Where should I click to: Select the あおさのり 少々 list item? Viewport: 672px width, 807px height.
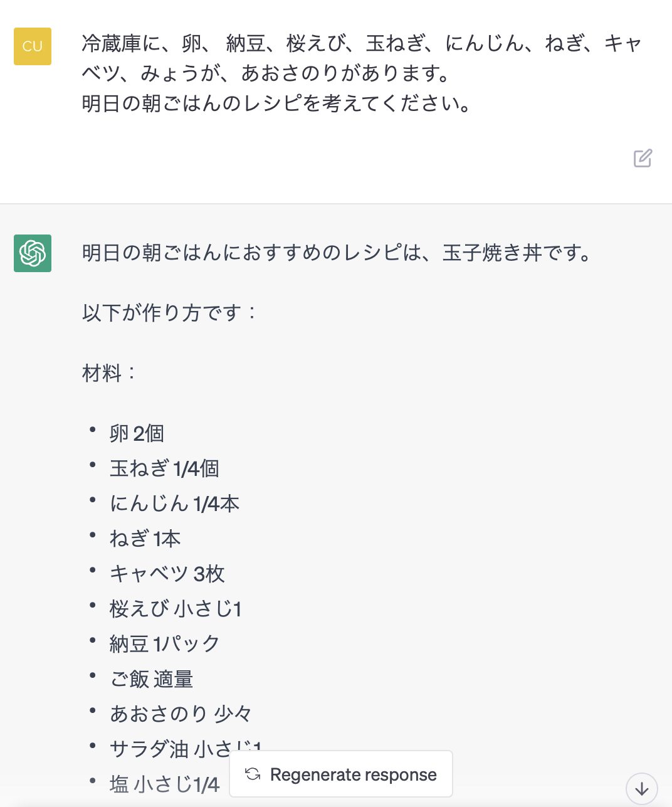(x=181, y=714)
